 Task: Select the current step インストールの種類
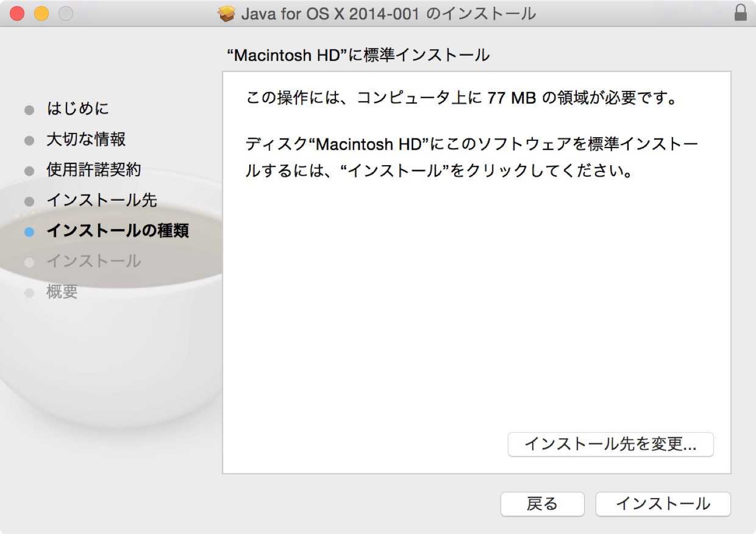coord(118,231)
